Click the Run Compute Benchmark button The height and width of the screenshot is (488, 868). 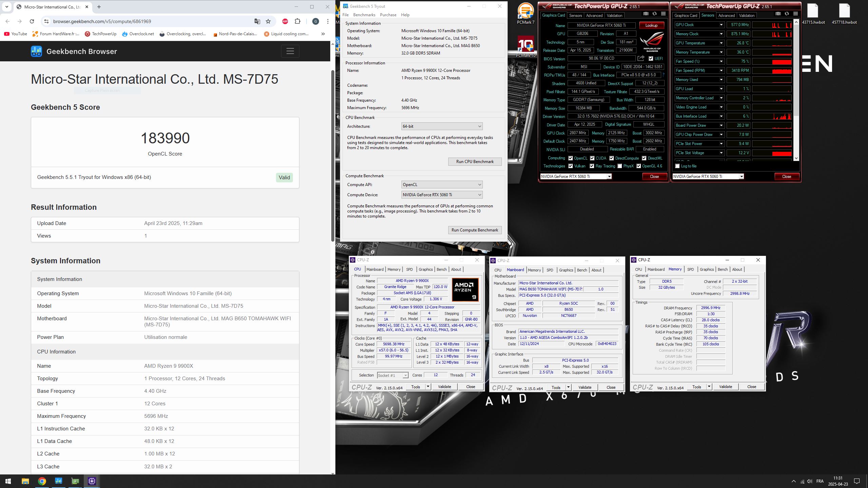[x=475, y=230]
